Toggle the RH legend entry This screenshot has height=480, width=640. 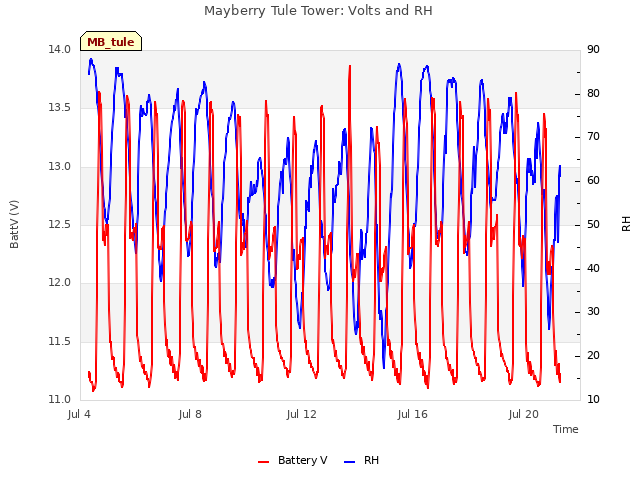pos(361,460)
